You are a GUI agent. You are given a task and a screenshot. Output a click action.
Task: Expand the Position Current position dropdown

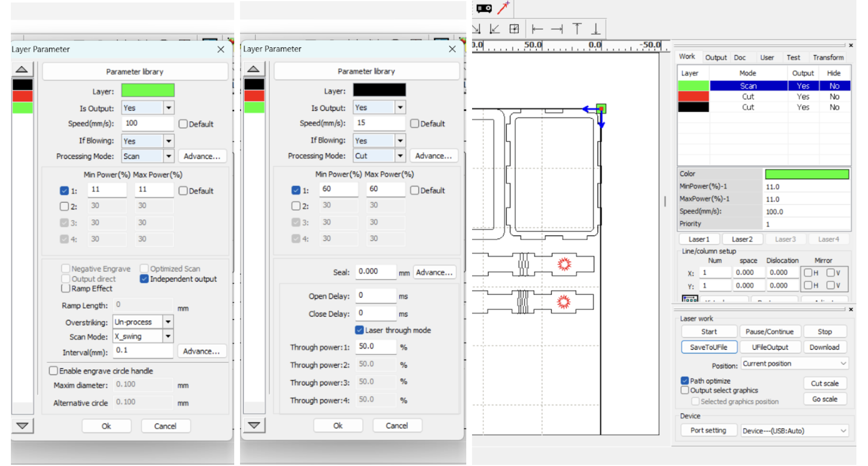(x=843, y=363)
